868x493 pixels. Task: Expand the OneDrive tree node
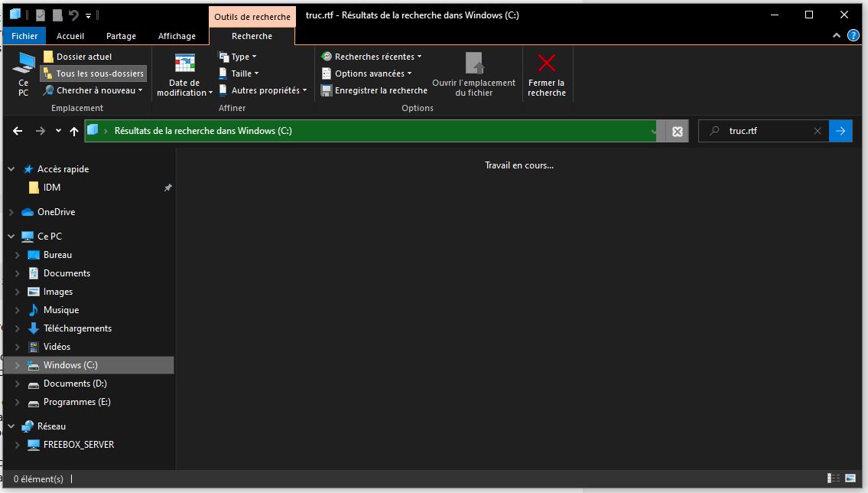tap(11, 211)
